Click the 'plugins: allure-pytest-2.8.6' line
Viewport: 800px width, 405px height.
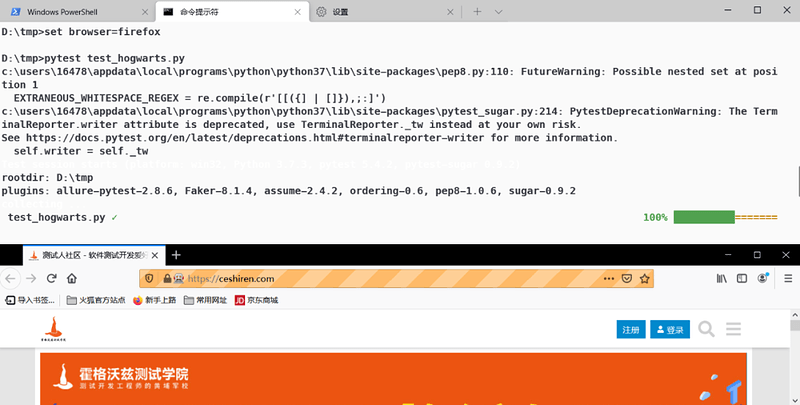point(288,191)
